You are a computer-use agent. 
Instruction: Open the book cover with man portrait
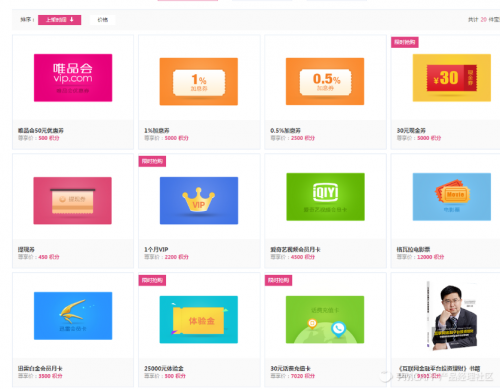[452, 316]
